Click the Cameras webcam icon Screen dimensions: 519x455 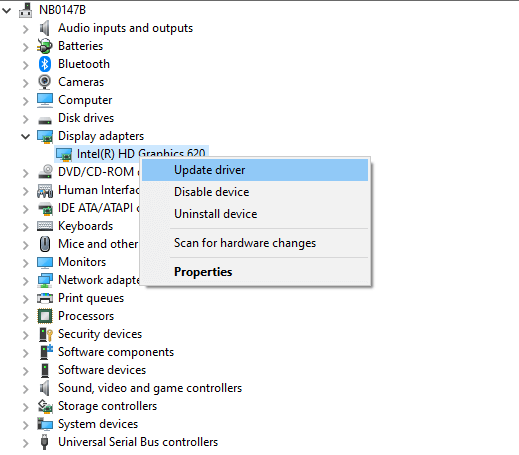point(45,82)
